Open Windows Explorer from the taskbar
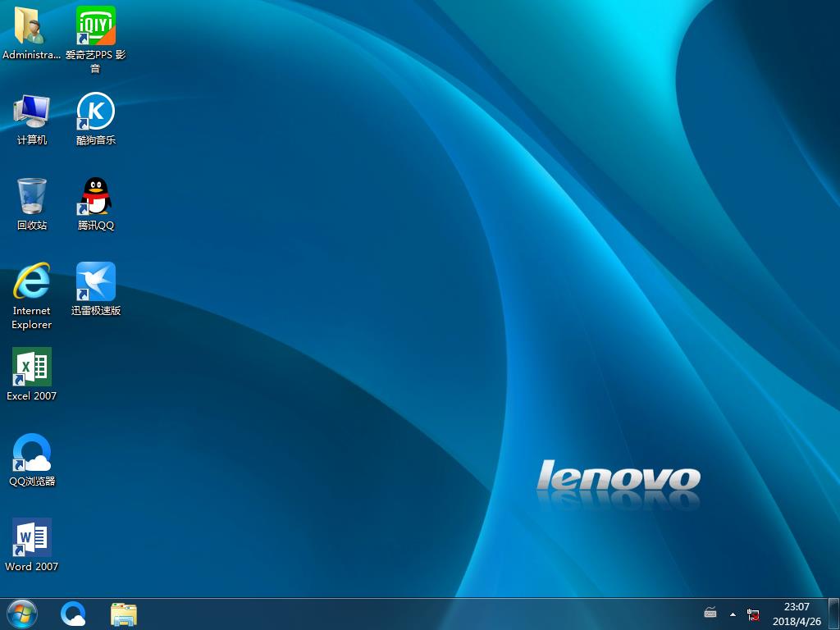The image size is (840, 630). click(123, 614)
